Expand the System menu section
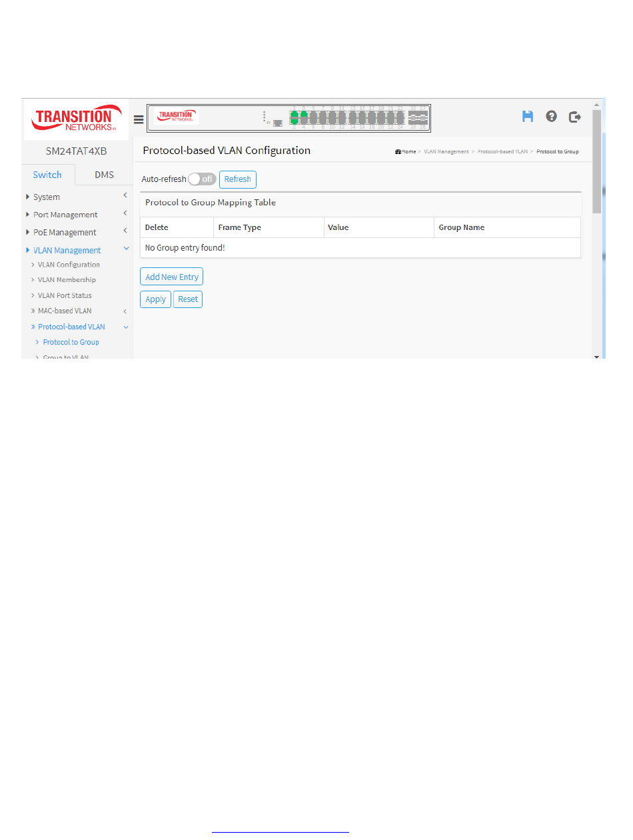Viewport: 633px width, 840px height. tap(47, 197)
